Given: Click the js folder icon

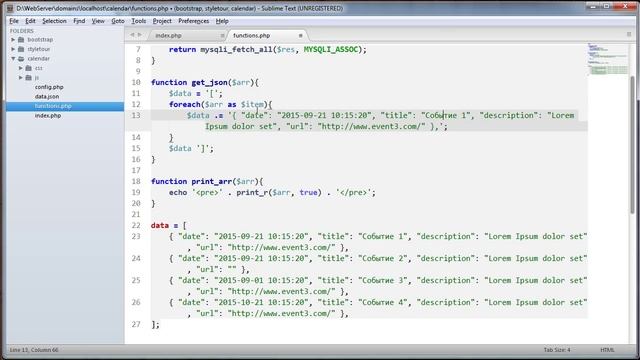Looking at the screenshot, I should [x=29, y=78].
